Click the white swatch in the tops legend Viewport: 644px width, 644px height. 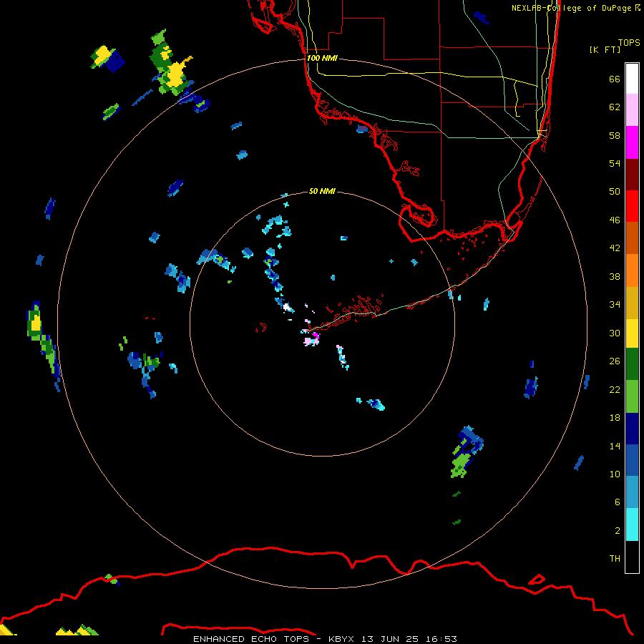[x=632, y=79]
